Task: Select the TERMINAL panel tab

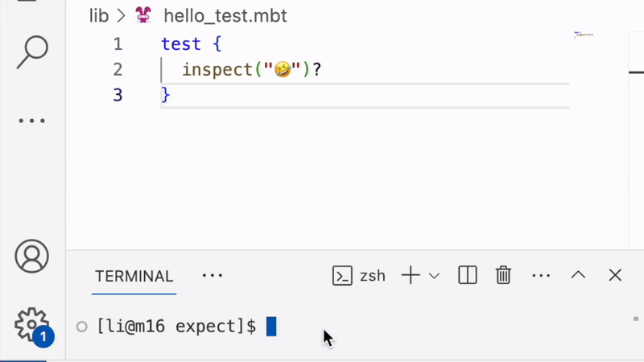Action: pyautogui.click(x=134, y=276)
